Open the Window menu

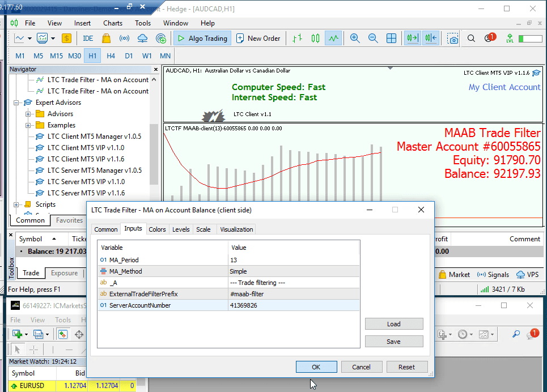coord(176,23)
